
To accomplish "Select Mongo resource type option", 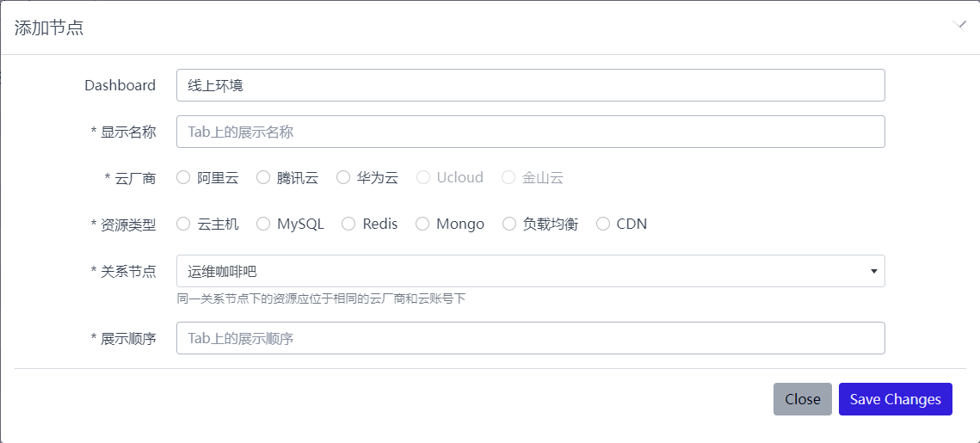I will 422,225.
